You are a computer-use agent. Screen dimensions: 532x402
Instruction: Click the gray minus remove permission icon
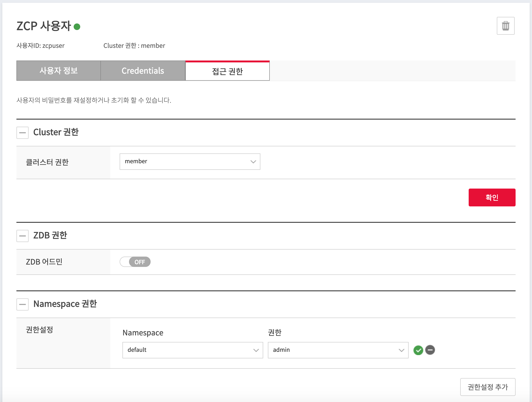coord(430,350)
